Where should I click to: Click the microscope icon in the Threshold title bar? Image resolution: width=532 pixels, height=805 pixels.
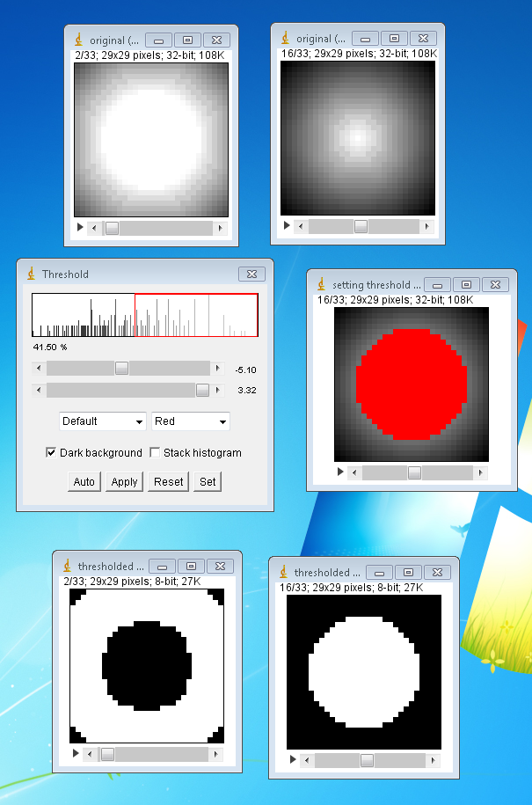pos(31,274)
